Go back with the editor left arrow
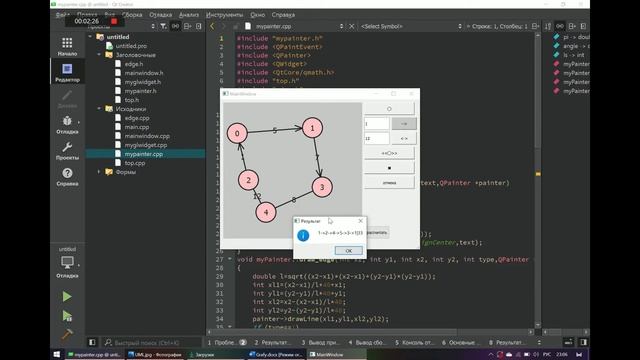This screenshot has height=360, width=640. (x=212, y=26)
